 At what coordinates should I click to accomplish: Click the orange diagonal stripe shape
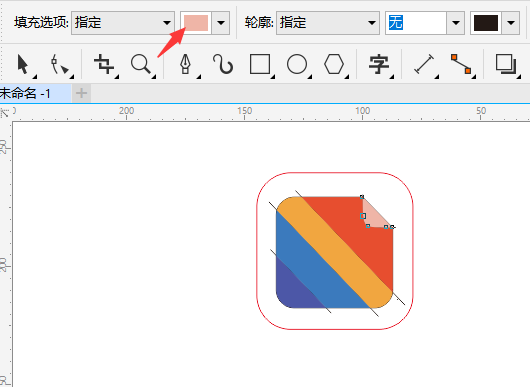tap(335, 252)
